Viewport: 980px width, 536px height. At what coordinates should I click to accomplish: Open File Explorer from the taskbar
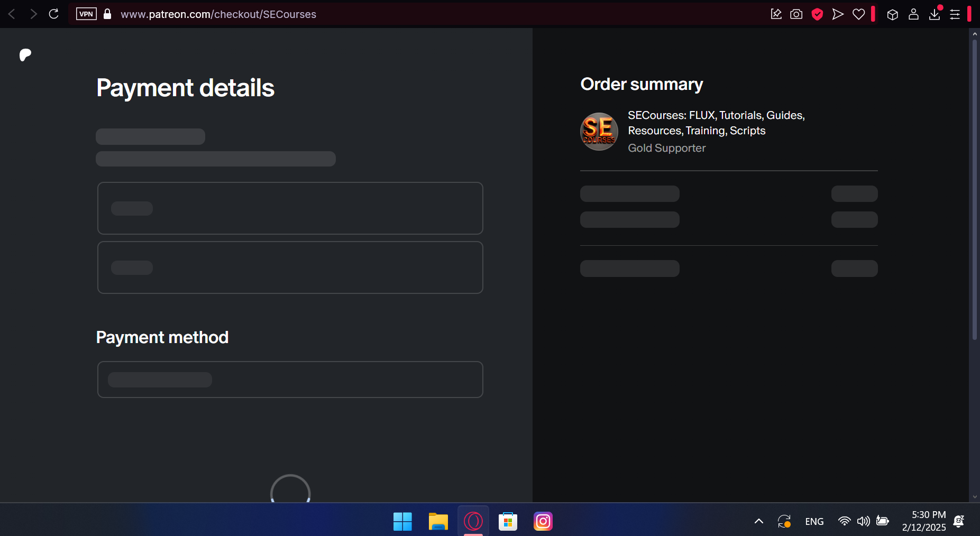pos(438,522)
